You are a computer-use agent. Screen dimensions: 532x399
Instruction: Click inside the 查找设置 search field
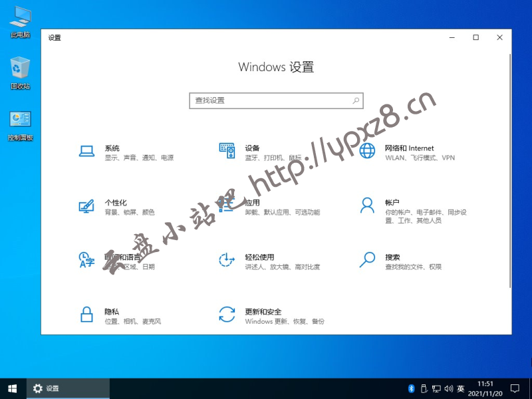(x=276, y=100)
